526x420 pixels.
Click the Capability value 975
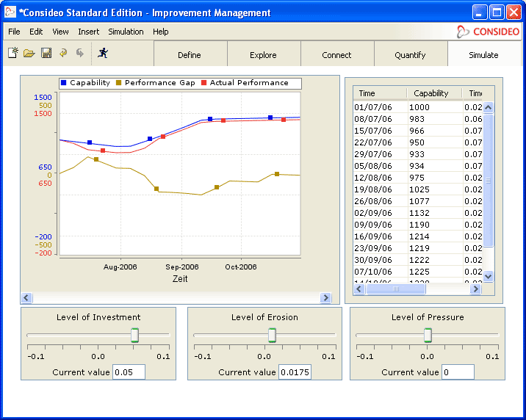tap(417, 178)
